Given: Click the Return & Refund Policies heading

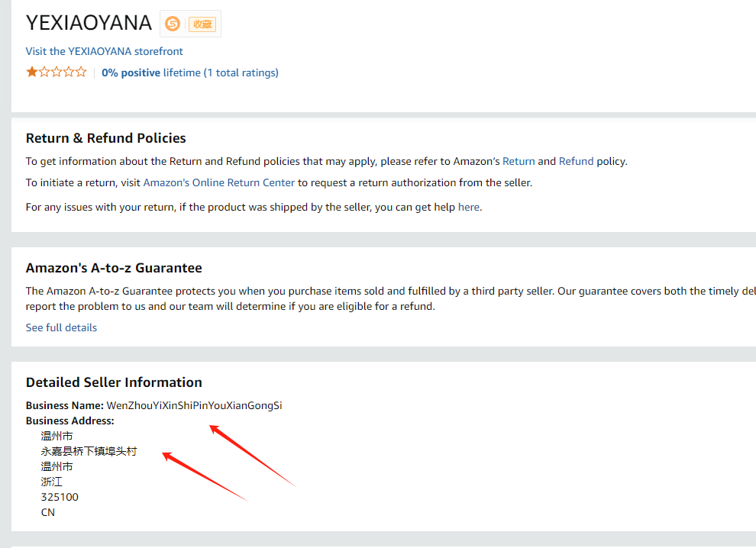Looking at the screenshot, I should (106, 138).
